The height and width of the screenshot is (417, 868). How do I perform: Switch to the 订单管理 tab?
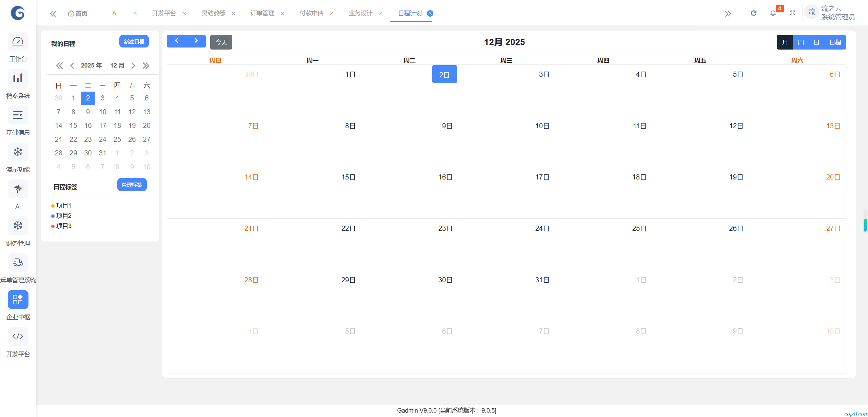pos(262,13)
